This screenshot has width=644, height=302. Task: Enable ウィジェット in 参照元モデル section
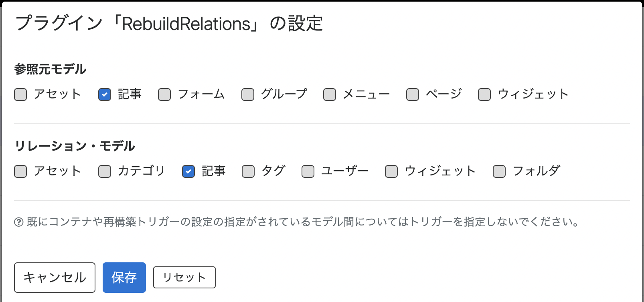tap(484, 94)
